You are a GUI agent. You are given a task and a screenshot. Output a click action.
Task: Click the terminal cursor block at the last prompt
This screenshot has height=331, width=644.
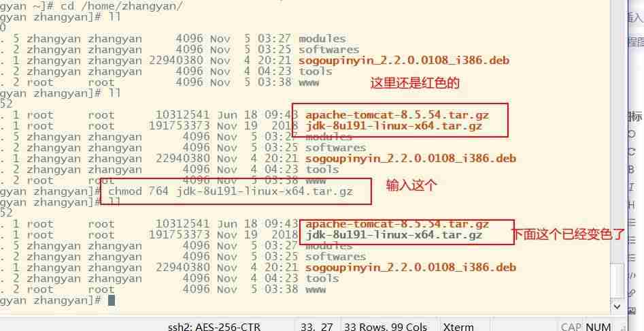pyautogui.click(x=112, y=300)
